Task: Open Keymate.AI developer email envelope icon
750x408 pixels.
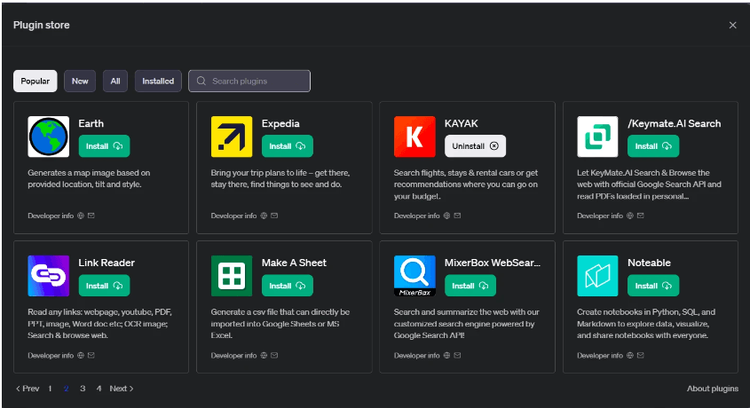Action: coord(640,216)
